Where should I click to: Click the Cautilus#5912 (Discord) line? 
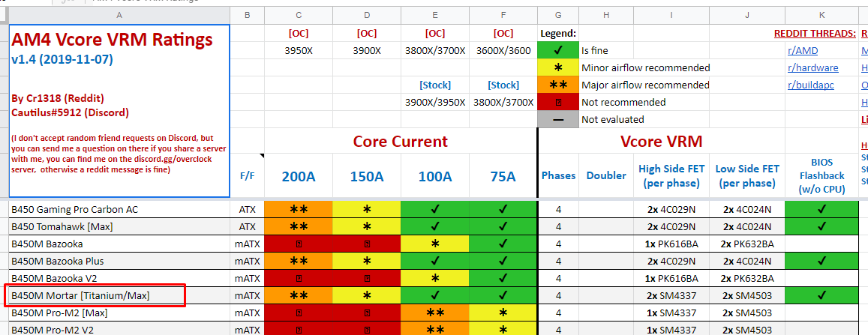point(70,112)
